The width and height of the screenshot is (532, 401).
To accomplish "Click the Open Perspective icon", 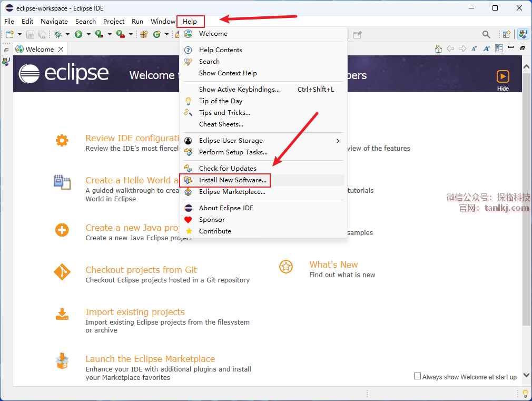I will (x=506, y=34).
